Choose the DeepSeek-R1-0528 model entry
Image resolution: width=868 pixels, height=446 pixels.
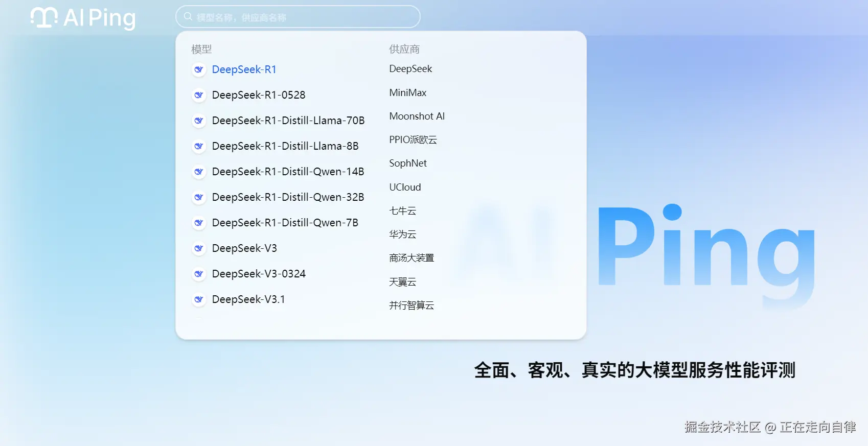259,95
